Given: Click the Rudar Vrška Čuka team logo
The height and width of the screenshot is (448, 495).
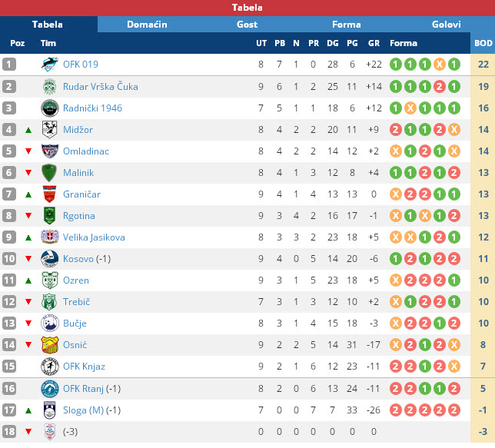Looking at the screenshot, I should pos(50,87).
